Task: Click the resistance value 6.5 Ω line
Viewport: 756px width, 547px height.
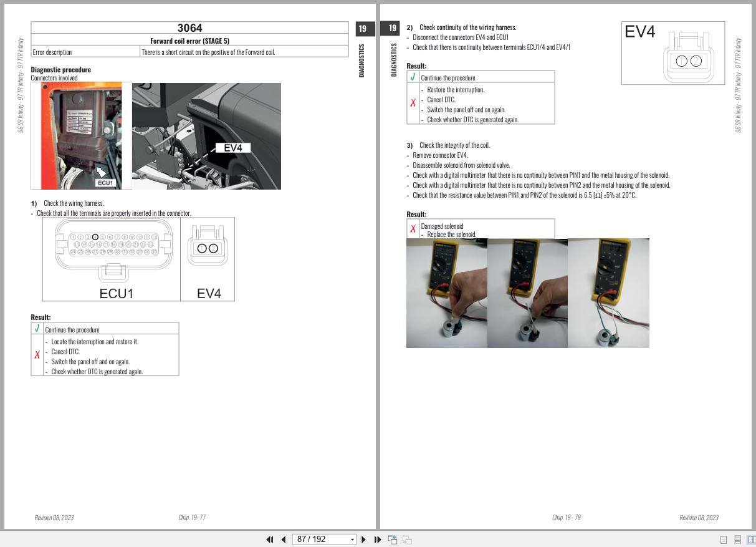Action: tap(524, 195)
